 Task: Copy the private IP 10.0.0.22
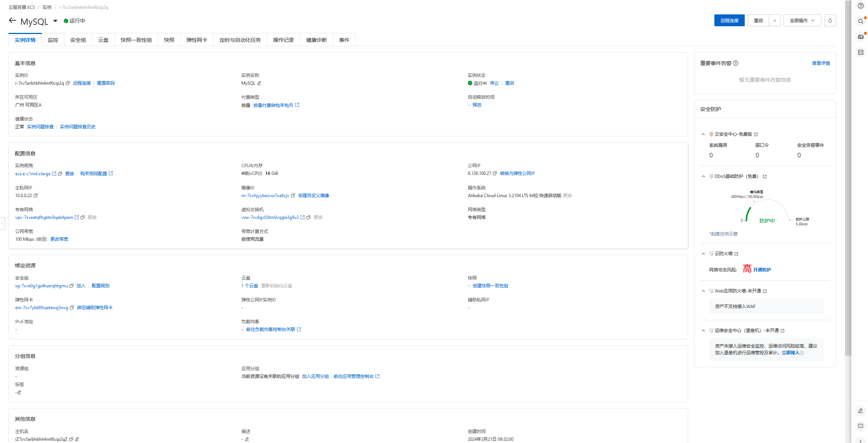pyautogui.click(x=36, y=195)
